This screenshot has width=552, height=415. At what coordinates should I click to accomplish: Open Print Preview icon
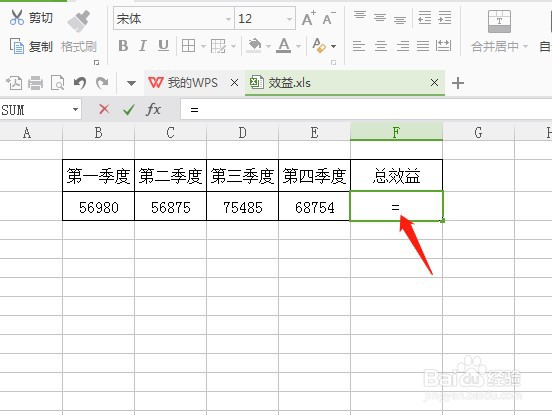tap(57, 83)
